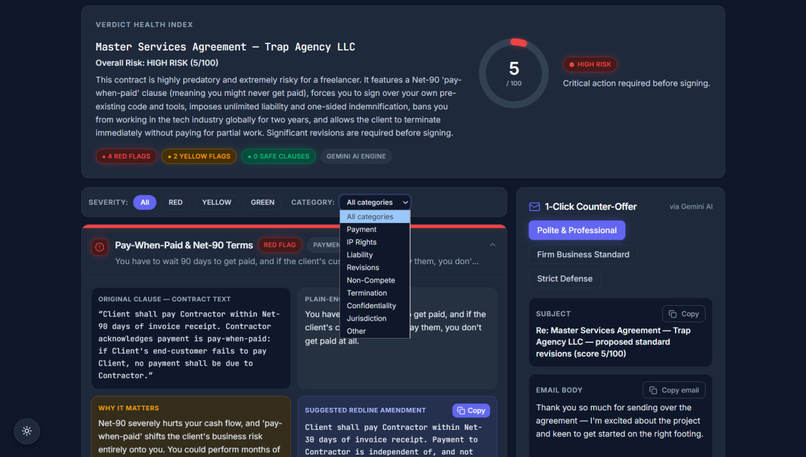
Task: Click 'Critical action required before signing.' text
Action: (x=636, y=83)
